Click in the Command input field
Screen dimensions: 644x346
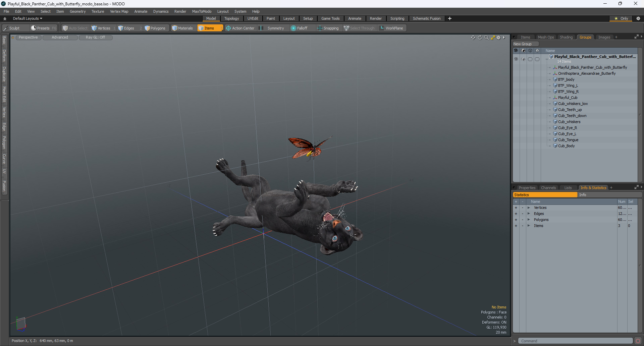coord(576,341)
